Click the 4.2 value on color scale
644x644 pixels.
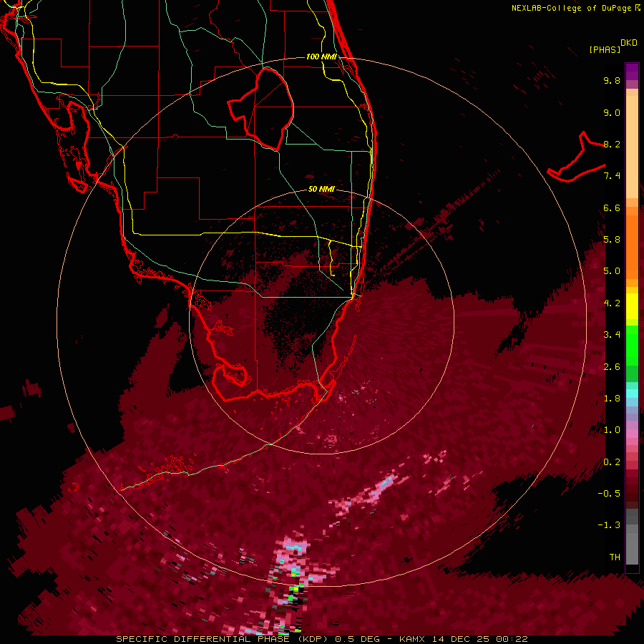click(612, 303)
